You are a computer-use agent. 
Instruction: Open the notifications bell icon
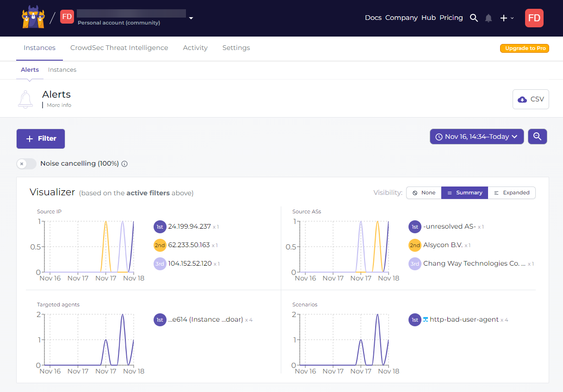point(489,18)
